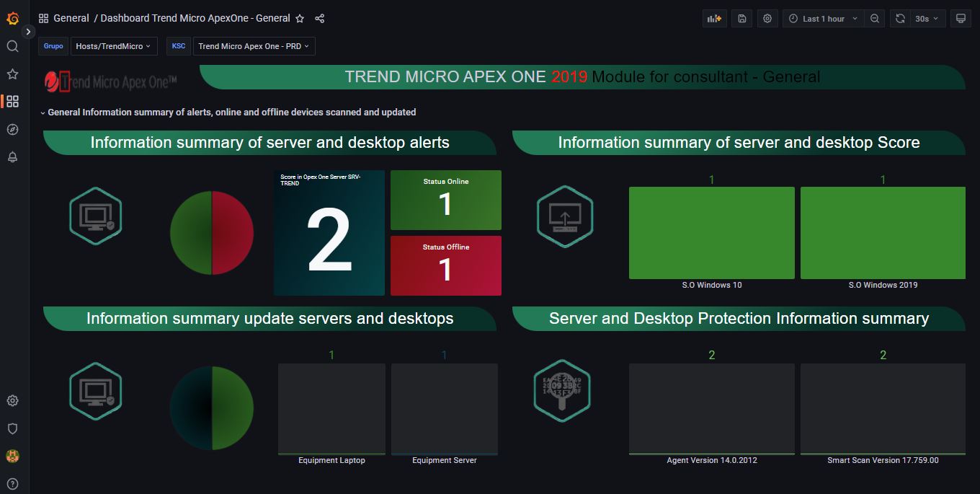Viewport: 980px width, 494px height.
Task: Open Starred dashboards in the sidebar
Action: tap(12, 74)
